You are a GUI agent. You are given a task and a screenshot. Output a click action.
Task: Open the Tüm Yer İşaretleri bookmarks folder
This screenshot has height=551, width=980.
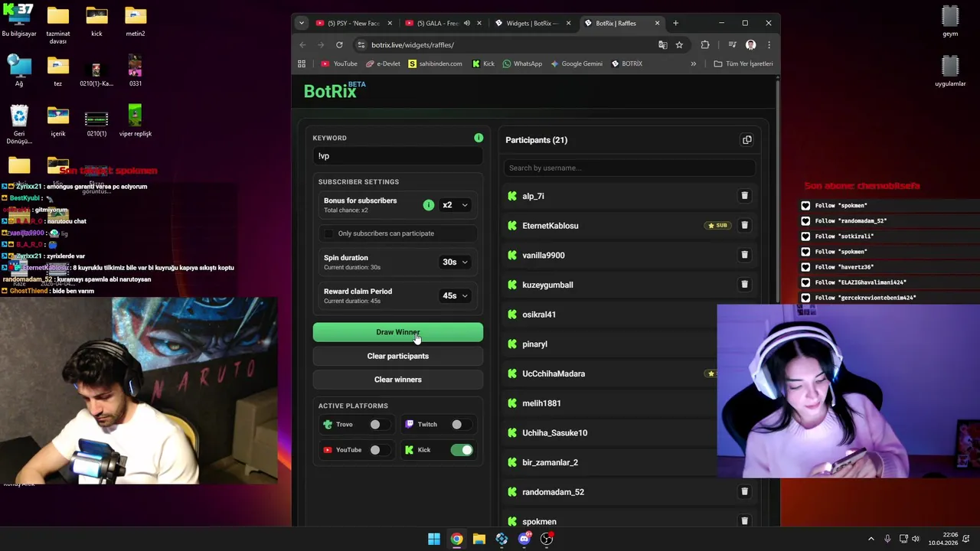[743, 64]
